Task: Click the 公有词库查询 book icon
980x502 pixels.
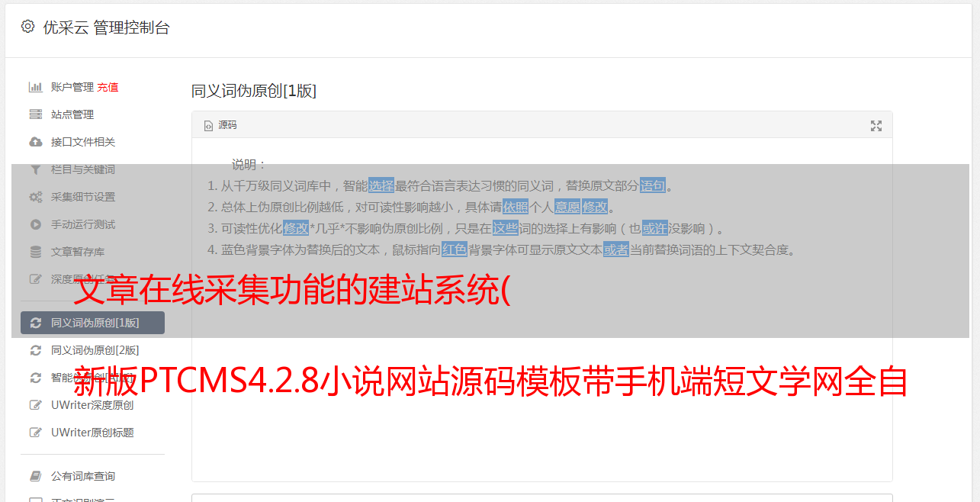Action: (35, 476)
